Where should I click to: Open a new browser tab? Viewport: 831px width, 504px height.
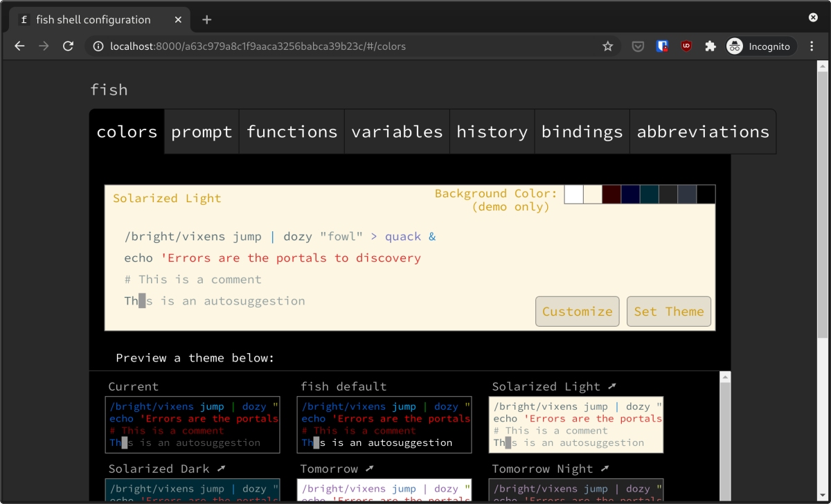pyautogui.click(x=206, y=19)
